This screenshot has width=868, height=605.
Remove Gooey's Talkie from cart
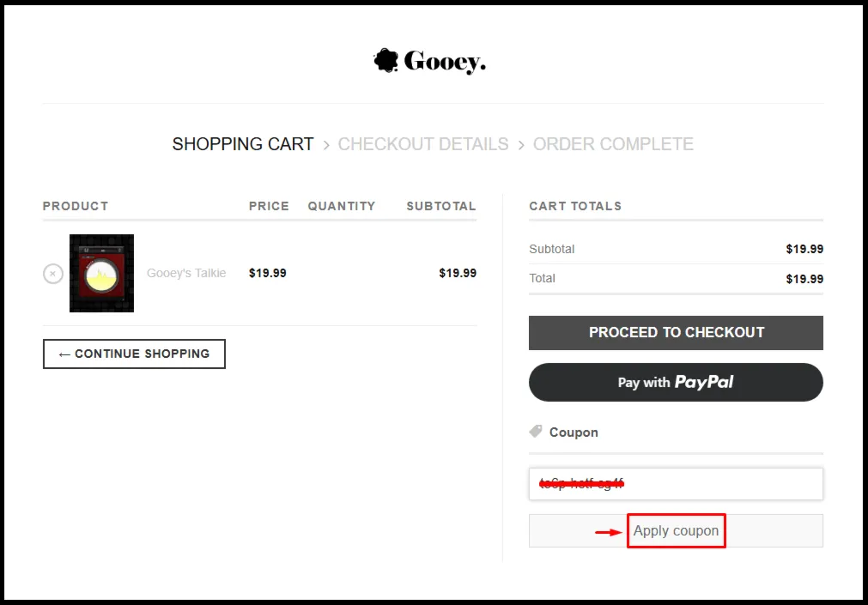point(53,274)
